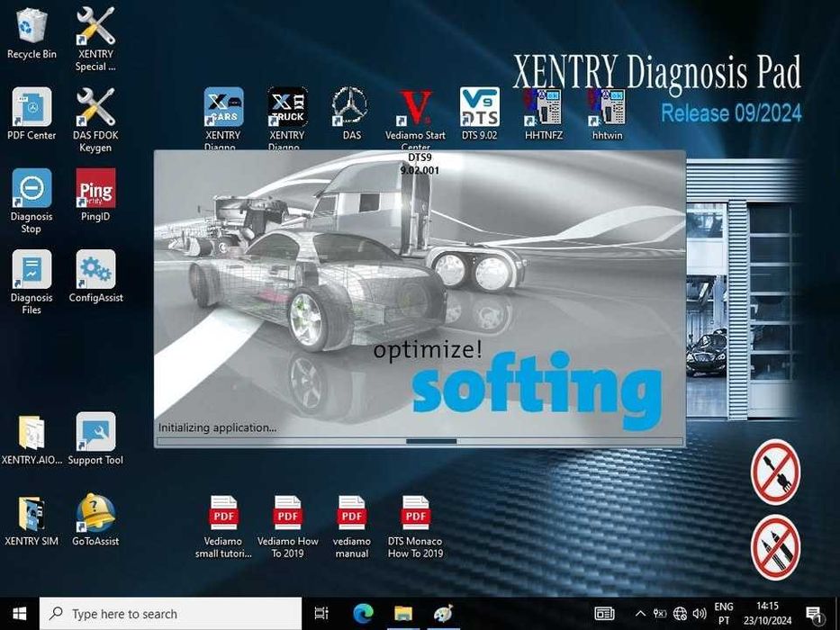Open the network globe tray icon
The height and width of the screenshot is (630, 840).
679,614
